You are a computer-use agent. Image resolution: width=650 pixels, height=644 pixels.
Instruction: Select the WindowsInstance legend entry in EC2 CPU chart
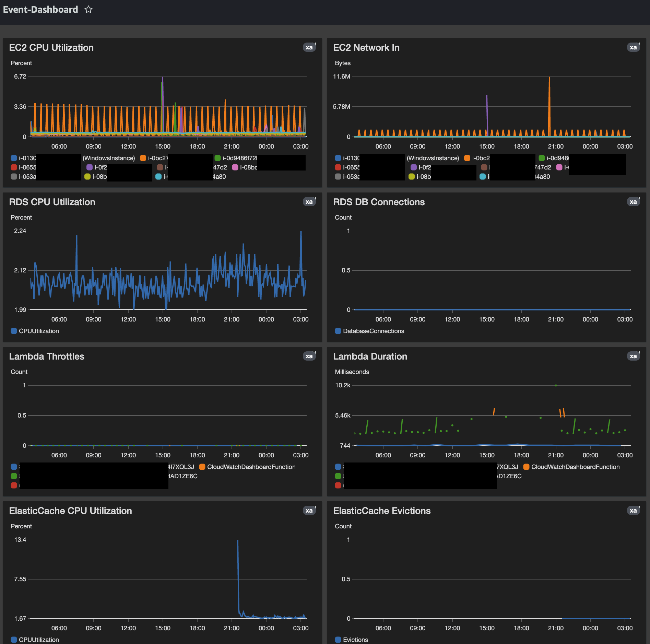108,158
